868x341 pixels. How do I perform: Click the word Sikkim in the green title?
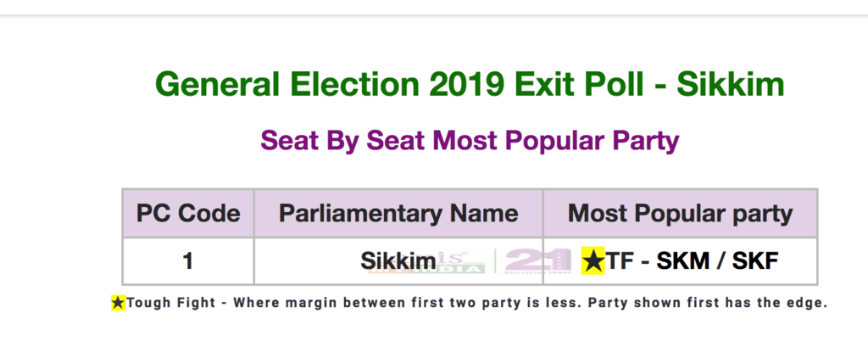(x=734, y=85)
